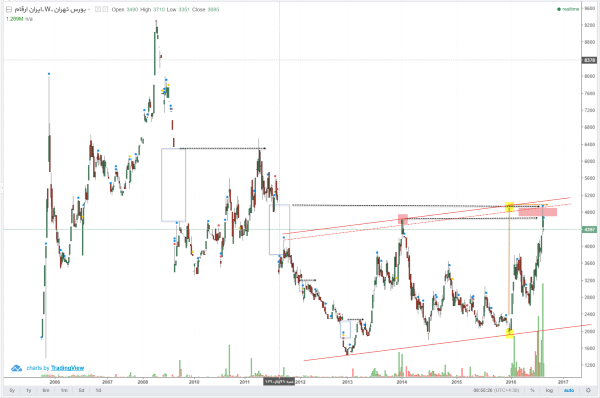600x398 pixels.
Task: Select the 6m time range
Action: pos(46,390)
